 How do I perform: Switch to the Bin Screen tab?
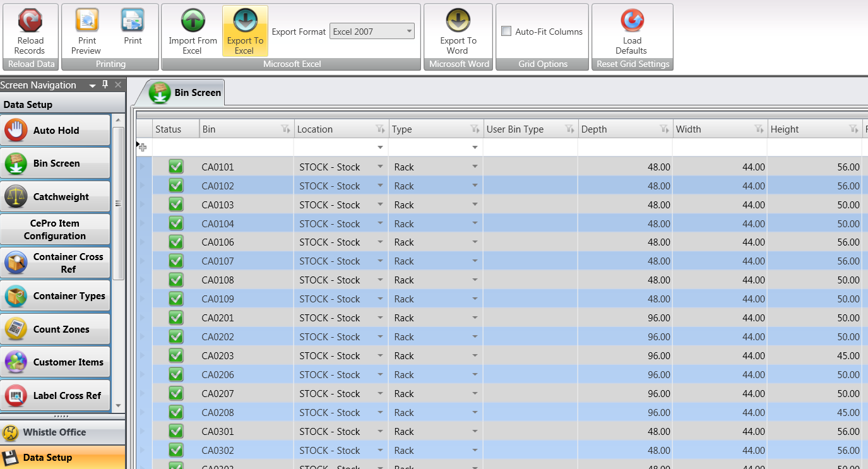point(186,93)
